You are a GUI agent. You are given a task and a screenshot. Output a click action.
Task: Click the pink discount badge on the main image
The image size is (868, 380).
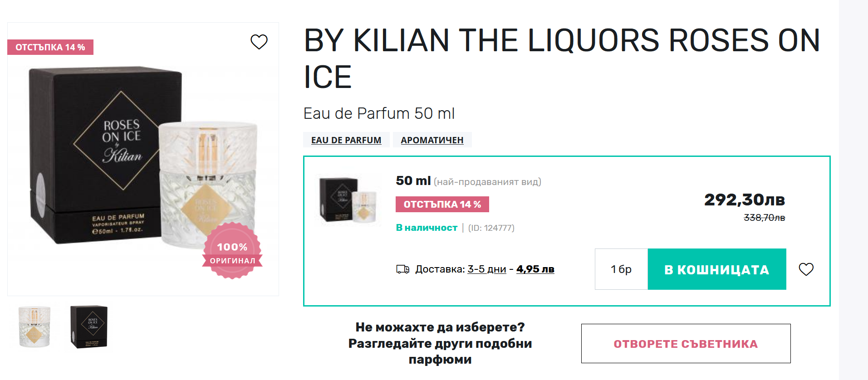click(50, 47)
